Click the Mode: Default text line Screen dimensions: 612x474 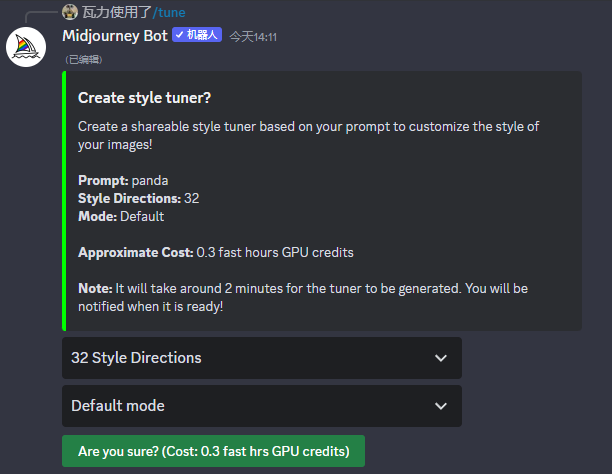point(121,216)
